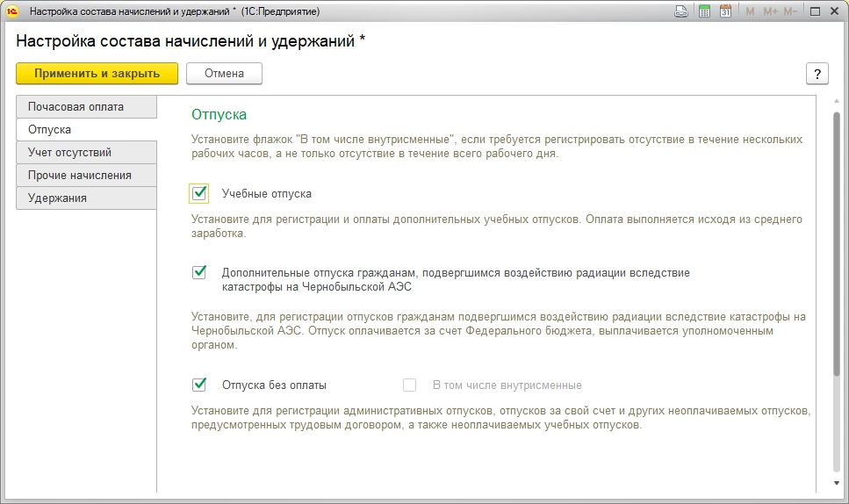This screenshot has width=849, height=504.
Task: Switch to Прочие начисления tab
Action: 87,176
